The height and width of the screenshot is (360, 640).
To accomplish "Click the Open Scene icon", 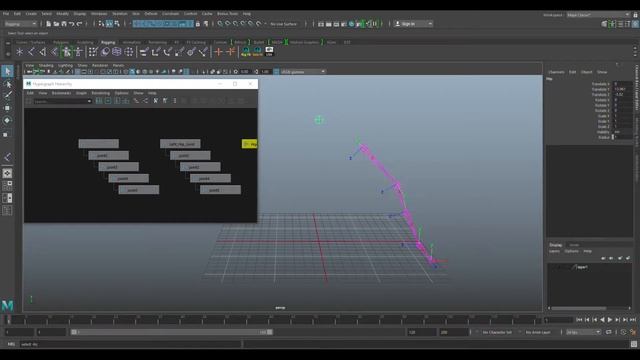I will coord(56,24).
